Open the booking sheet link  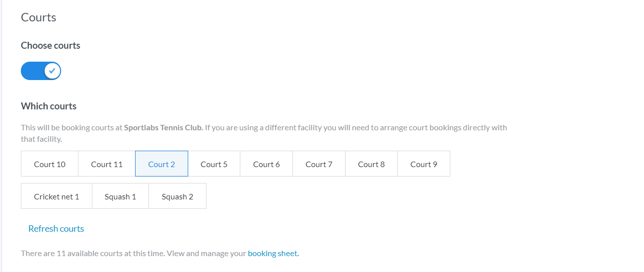pyautogui.click(x=273, y=254)
